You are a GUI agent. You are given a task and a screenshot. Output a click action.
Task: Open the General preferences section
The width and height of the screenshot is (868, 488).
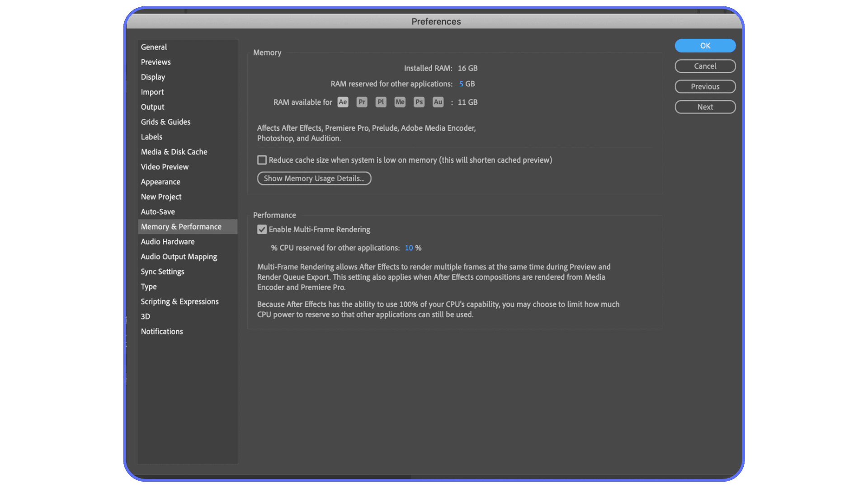[154, 47]
